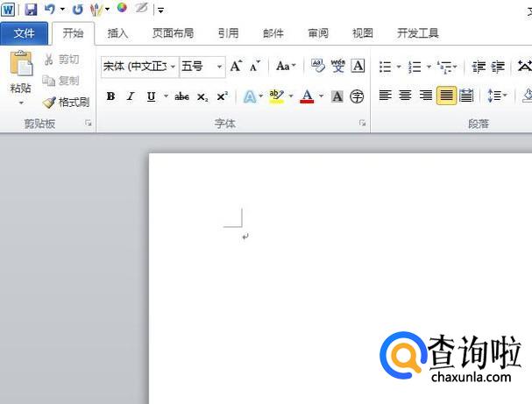Copy the selection with 复制
This screenshot has width=532, height=404.
coord(61,81)
